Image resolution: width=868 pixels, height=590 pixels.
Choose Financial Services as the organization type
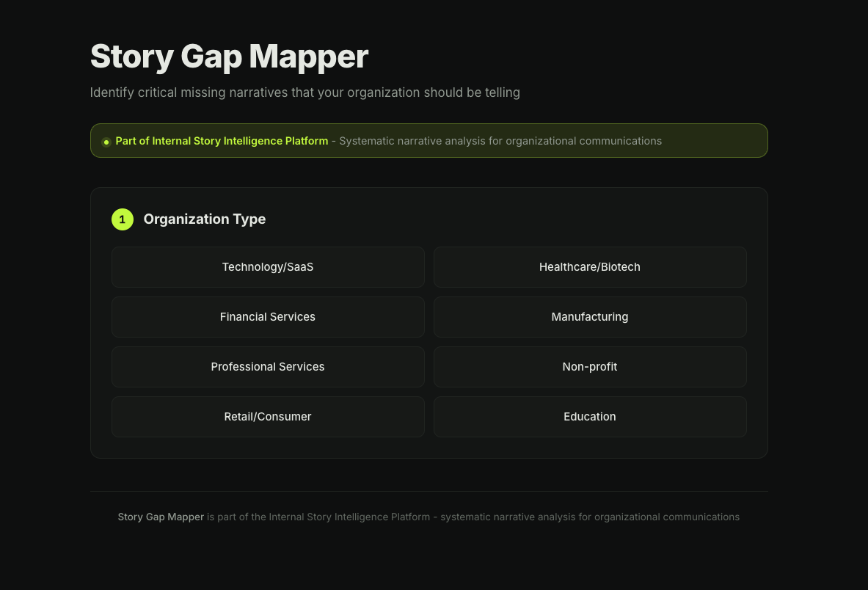point(268,316)
